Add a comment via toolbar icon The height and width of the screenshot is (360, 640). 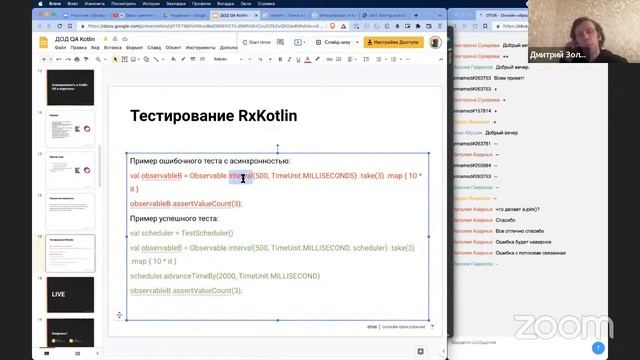click(x=338, y=60)
